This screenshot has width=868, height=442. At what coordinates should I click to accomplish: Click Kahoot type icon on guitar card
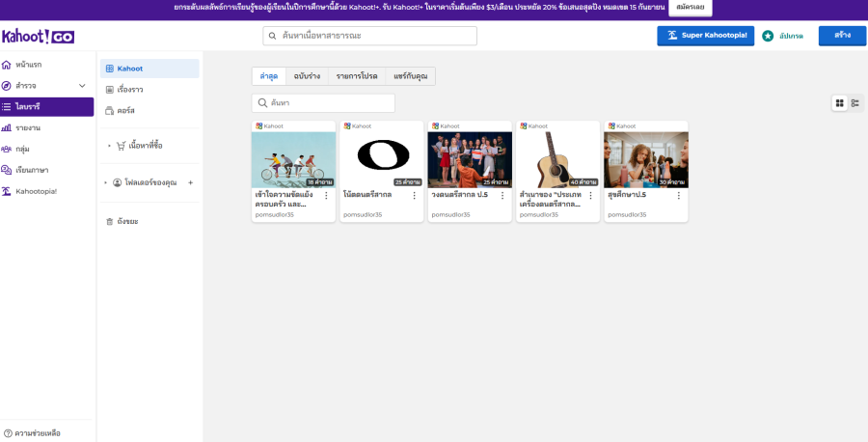[524, 126]
